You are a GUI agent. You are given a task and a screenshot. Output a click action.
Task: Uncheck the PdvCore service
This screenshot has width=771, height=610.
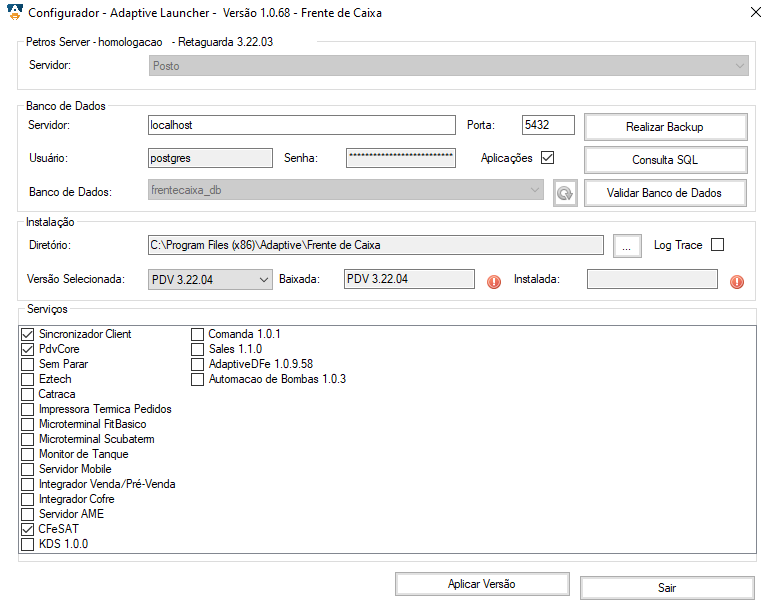(28, 349)
